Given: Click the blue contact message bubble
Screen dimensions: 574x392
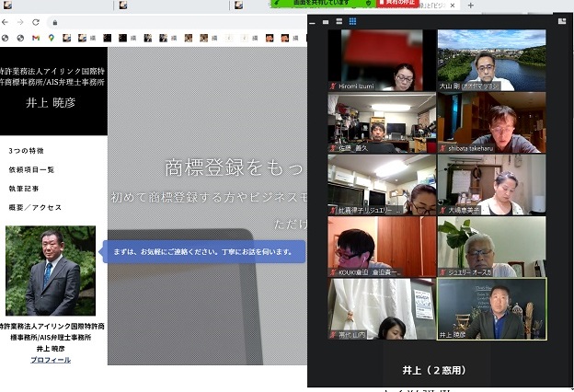Looking at the screenshot, I should click(203, 250).
